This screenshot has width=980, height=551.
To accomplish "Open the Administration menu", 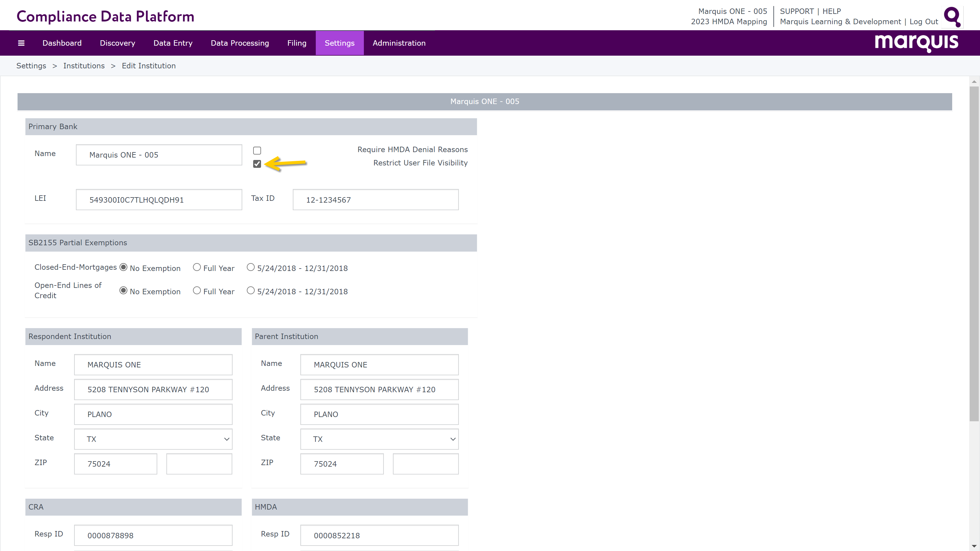I will [x=399, y=43].
